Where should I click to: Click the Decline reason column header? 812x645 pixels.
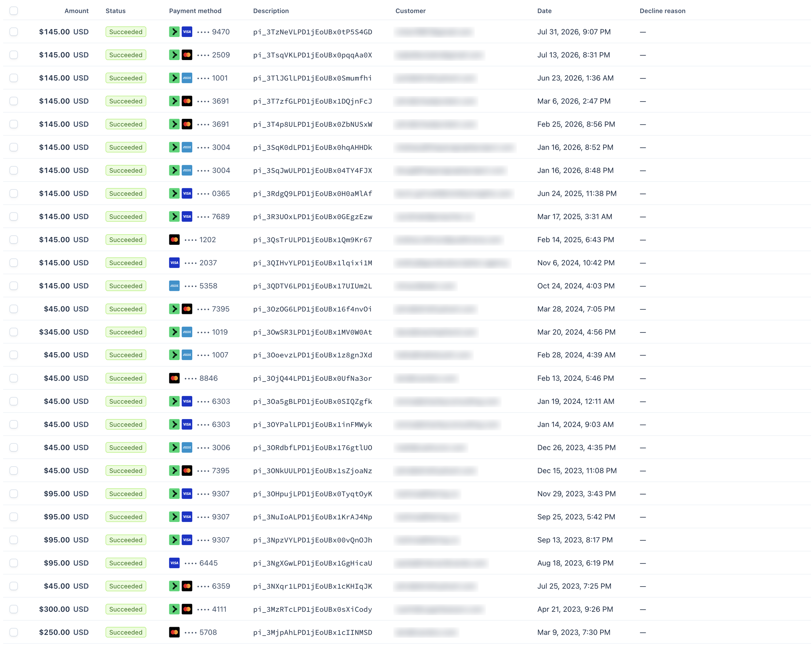click(x=663, y=11)
